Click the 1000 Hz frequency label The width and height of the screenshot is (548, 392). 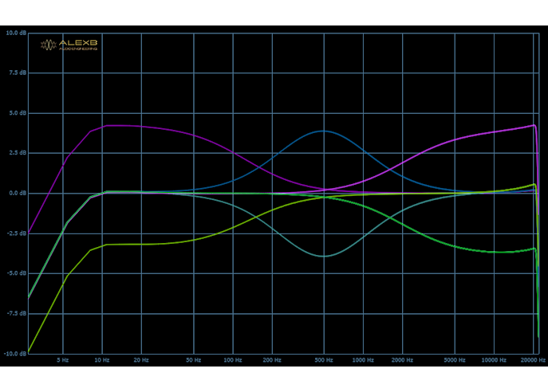tap(363, 360)
